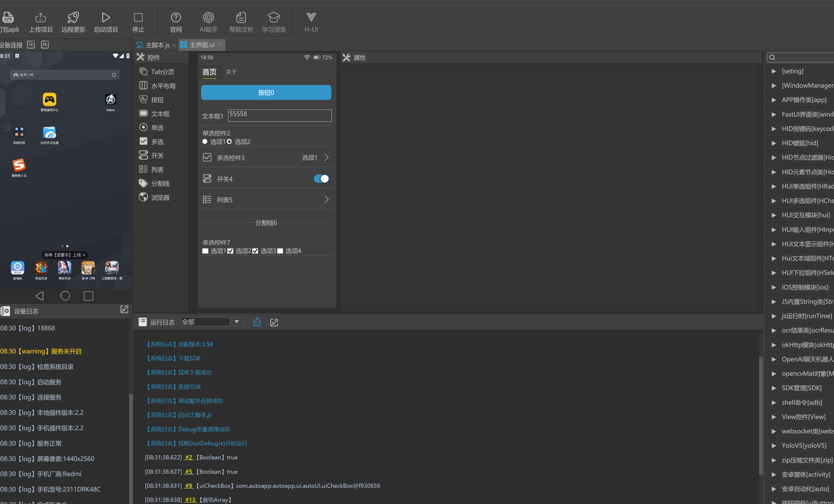Click the blue 按钮0 button
Screen dimensions: 834x504
tap(266, 92)
